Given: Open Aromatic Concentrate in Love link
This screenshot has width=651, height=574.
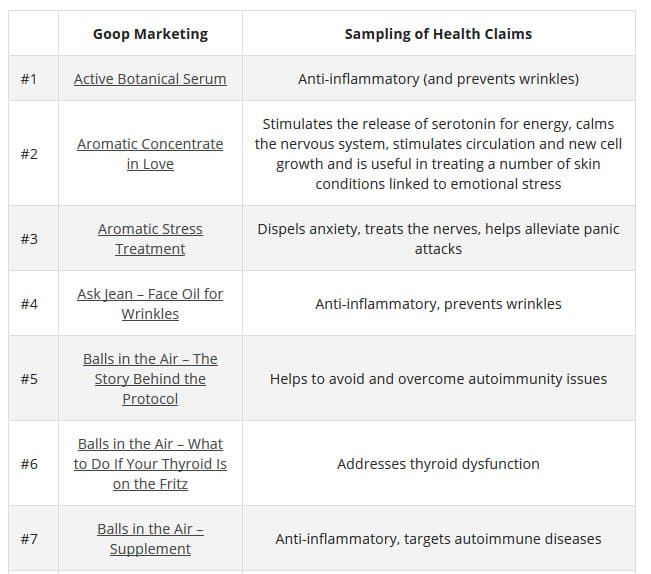Looking at the screenshot, I should (150, 154).
